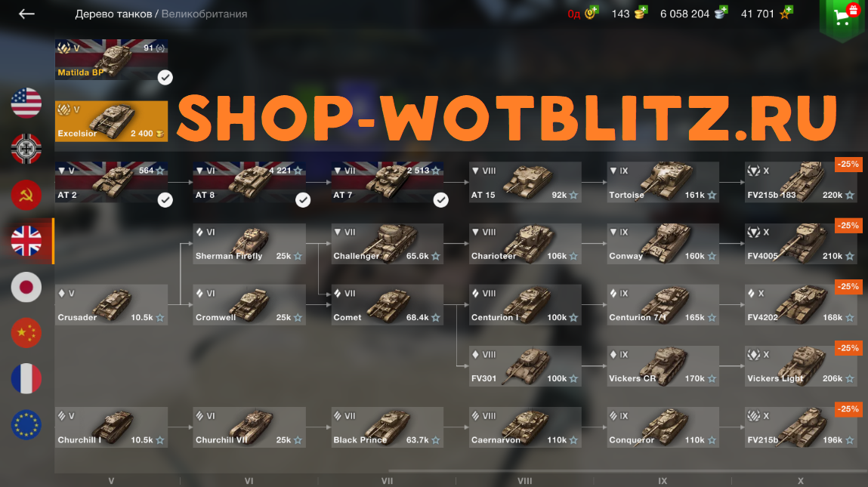Image resolution: width=868 pixels, height=487 pixels.
Task: Select the Excelsior premium tank
Action: 111,122
